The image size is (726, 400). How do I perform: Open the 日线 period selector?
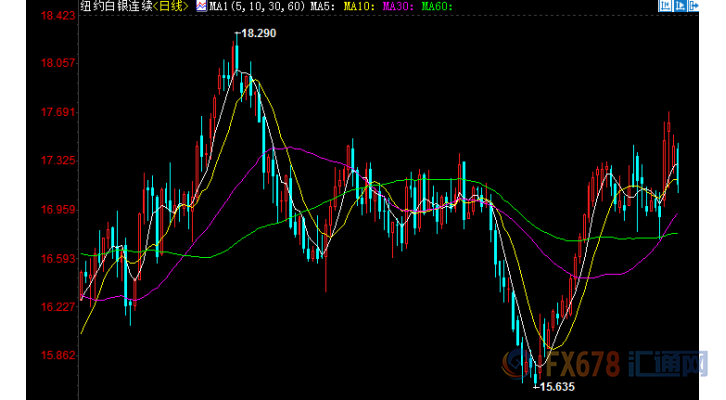tap(173, 7)
